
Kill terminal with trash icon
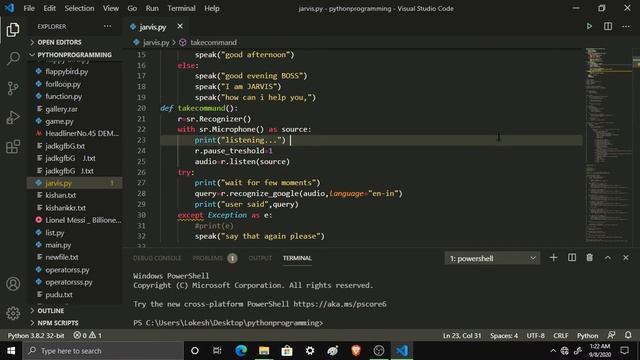[x=589, y=258]
